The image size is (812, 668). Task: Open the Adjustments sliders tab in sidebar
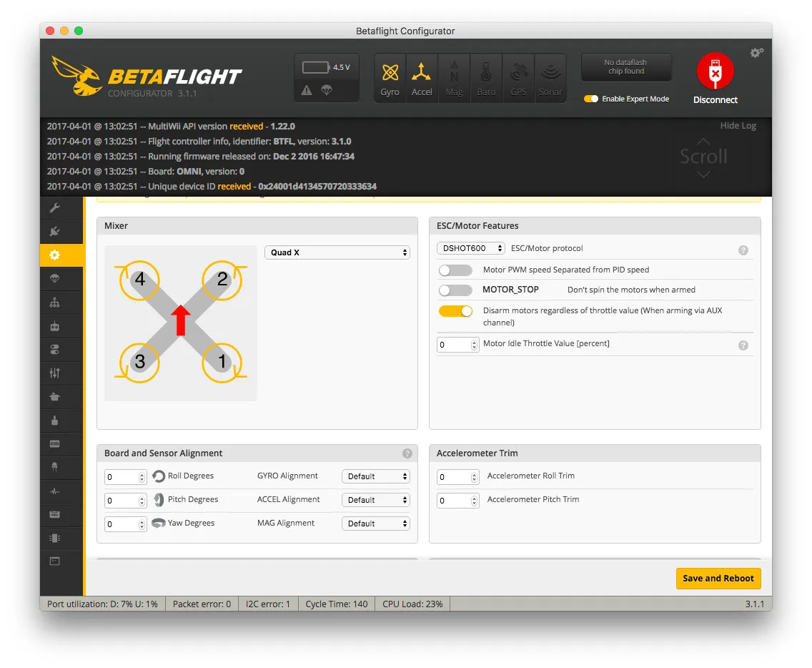(x=54, y=373)
